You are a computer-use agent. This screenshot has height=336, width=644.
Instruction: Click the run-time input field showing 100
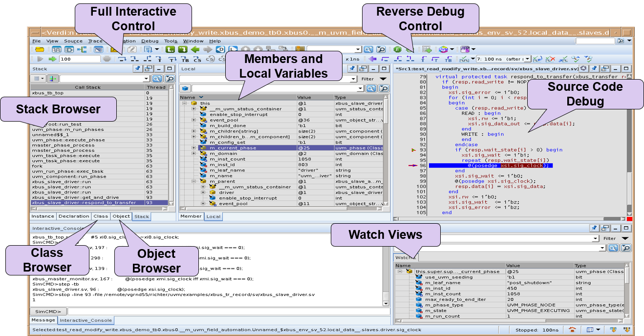tap(80, 59)
